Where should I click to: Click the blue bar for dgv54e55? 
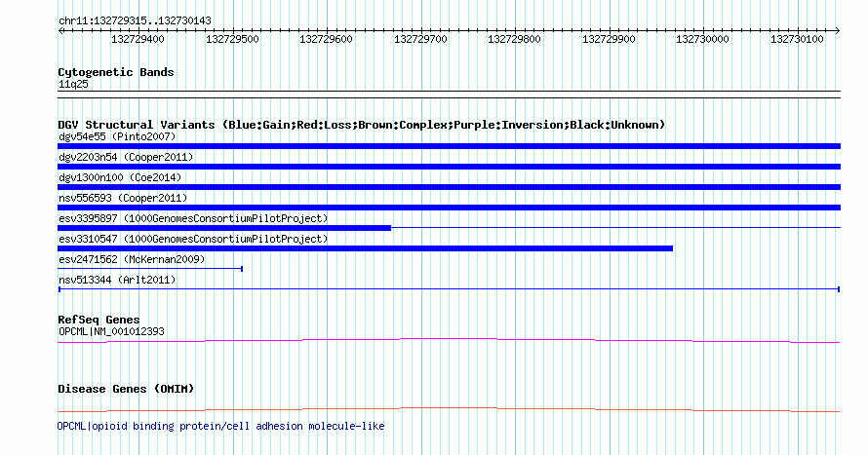(x=449, y=146)
